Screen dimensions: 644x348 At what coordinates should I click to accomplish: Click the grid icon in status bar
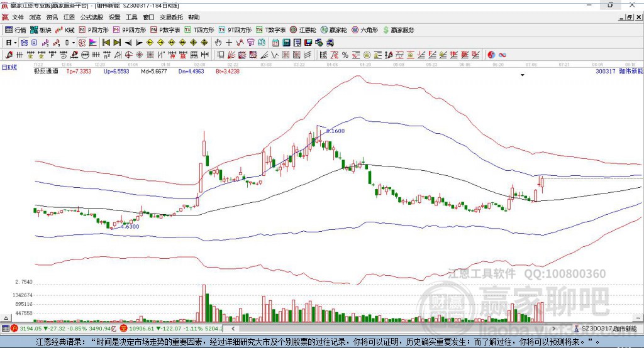coord(5,329)
